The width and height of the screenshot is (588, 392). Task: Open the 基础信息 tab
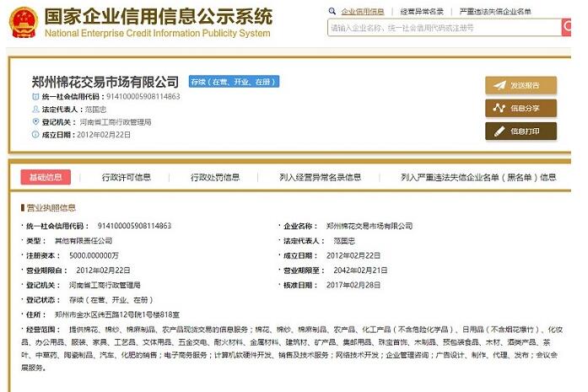pyautogui.click(x=46, y=177)
